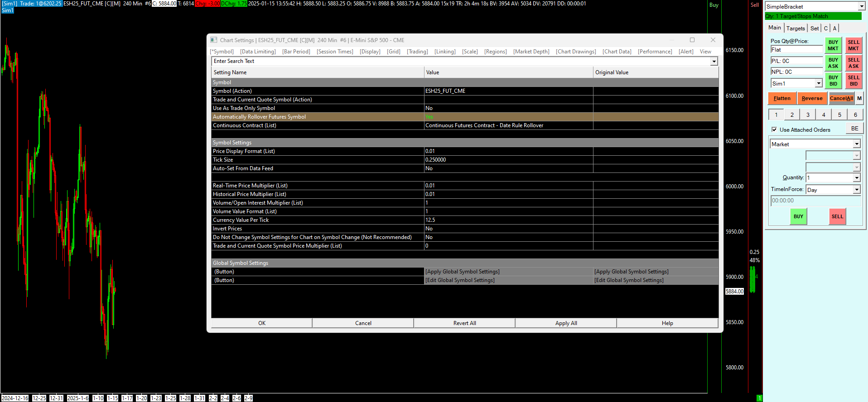
Task: Select the Automatically Rollover Futures Symbol row
Action: pos(465,117)
